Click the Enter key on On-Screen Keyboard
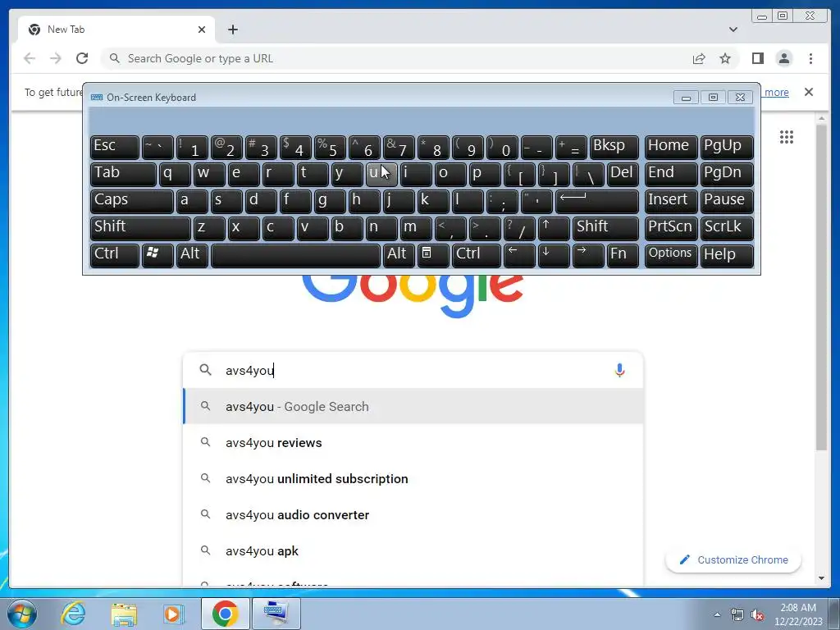 pos(597,201)
